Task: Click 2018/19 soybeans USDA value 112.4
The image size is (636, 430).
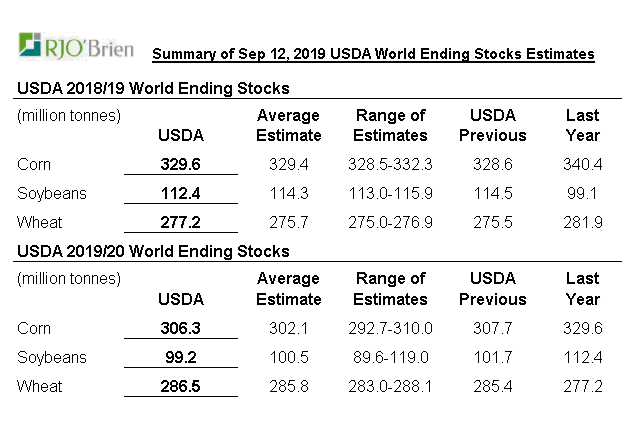Action: (181, 192)
